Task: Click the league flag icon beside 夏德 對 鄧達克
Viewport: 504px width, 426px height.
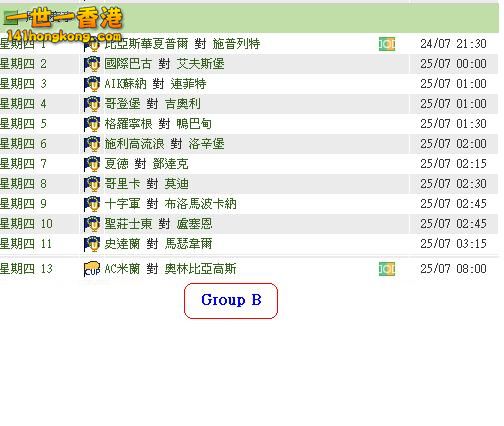Action: point(92,164)
